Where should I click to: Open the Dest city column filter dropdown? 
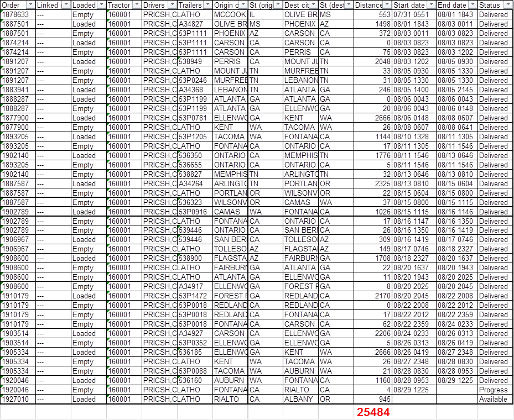(313, 5)
